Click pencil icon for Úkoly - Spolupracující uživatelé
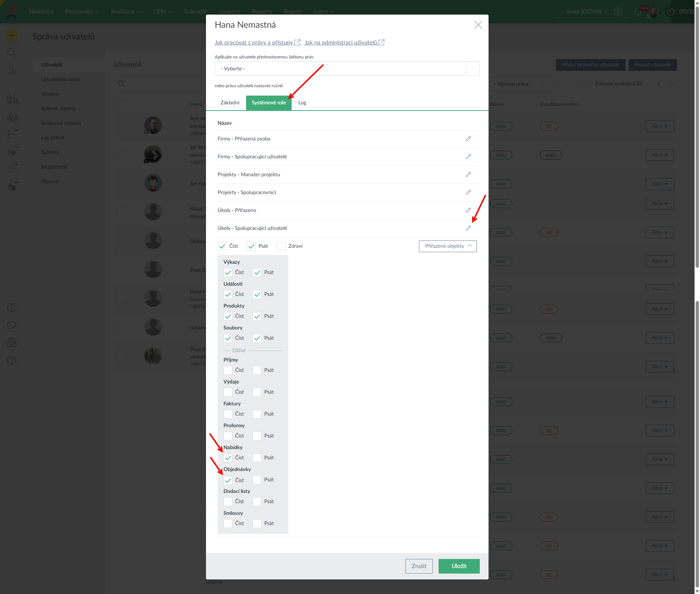 coord(468,228)
